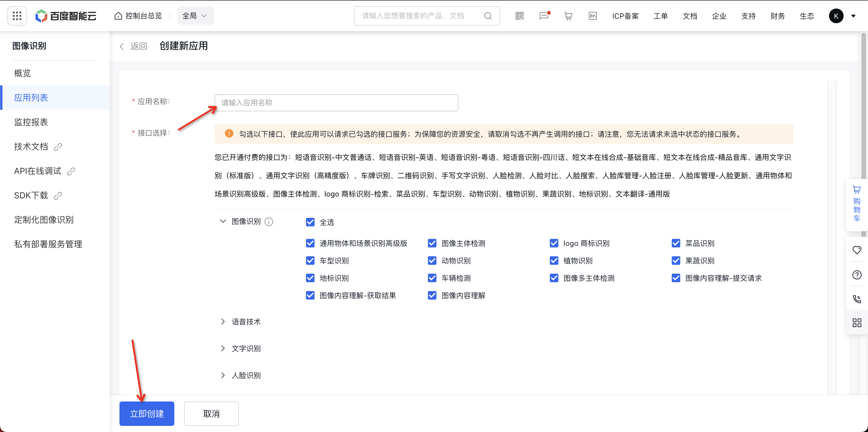Open 财务 in the top bar
This screenshot has width=868, height=432.
[x=777, y=16]
